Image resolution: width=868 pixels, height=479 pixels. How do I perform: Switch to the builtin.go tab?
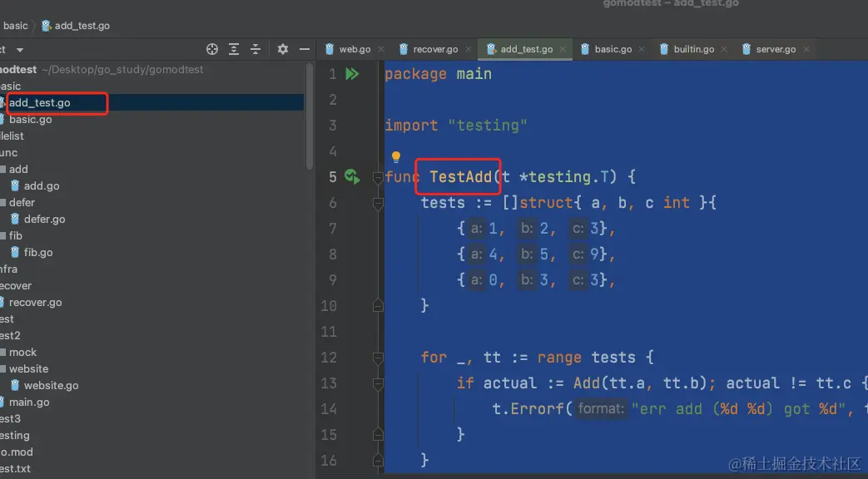[693, 49]
